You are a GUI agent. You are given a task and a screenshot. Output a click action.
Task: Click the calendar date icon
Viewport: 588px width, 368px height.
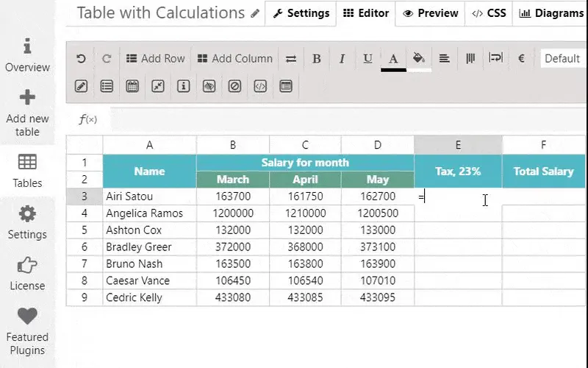click(132, 86)
